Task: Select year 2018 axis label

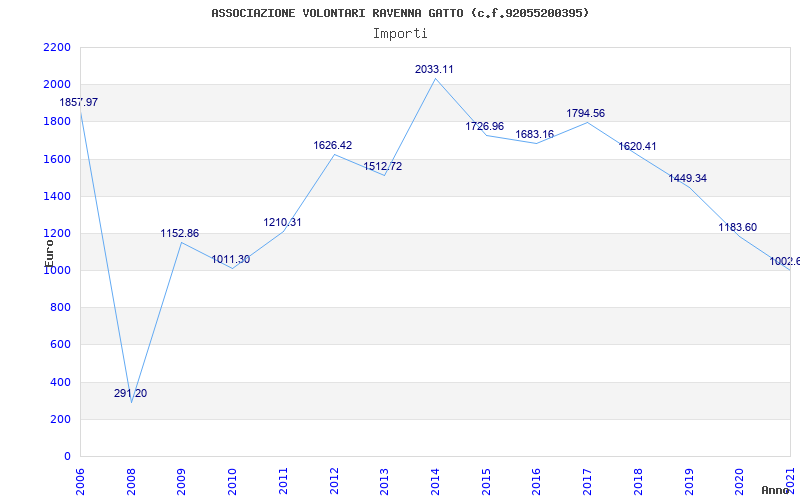Action: point(638,482)
